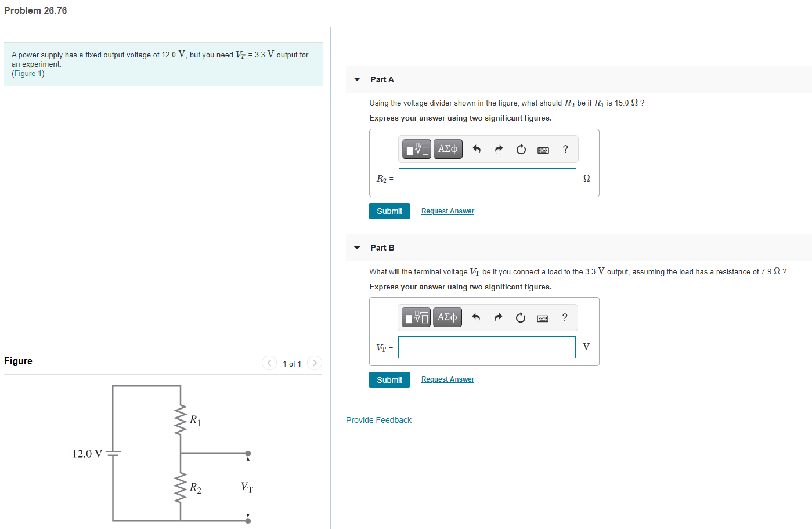
Task: Open the Provide Feedback link
Action: (378, 420)
